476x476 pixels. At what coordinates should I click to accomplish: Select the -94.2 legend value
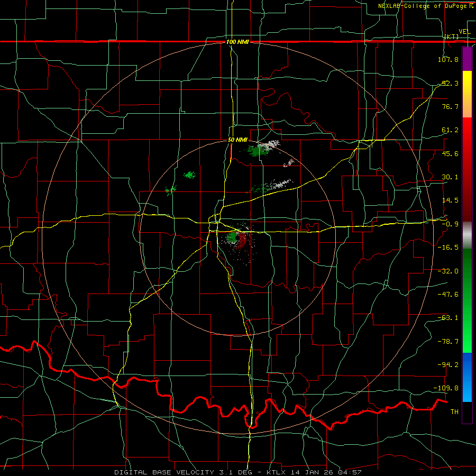[x=448, y=364]
